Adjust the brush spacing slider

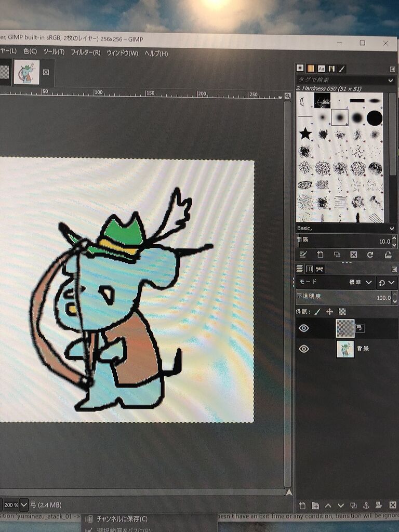tap(343, 241)
